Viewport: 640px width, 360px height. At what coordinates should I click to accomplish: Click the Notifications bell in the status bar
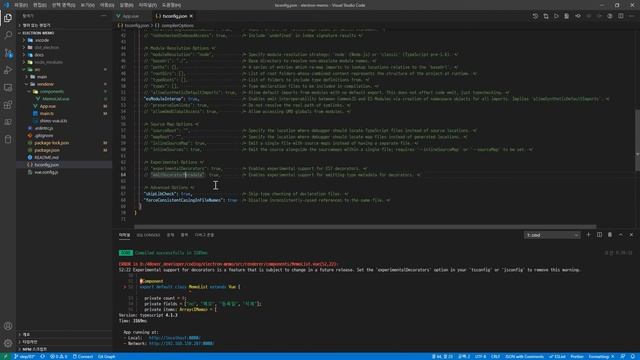[633, 357]
